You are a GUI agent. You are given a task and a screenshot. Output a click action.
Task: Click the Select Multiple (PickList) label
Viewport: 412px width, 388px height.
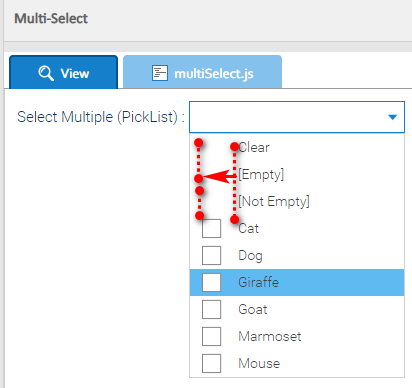pyautogui.click(x=101, y=117)
